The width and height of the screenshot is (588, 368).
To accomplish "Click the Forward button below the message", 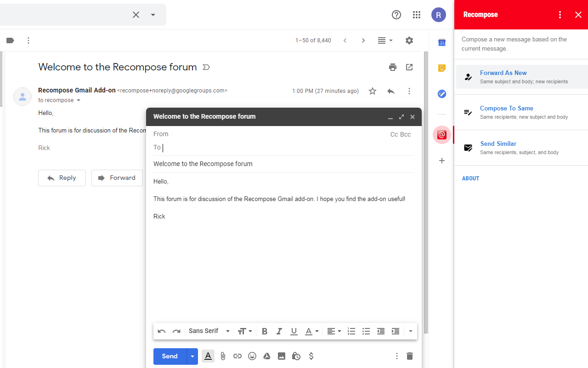I will [117, 178].
